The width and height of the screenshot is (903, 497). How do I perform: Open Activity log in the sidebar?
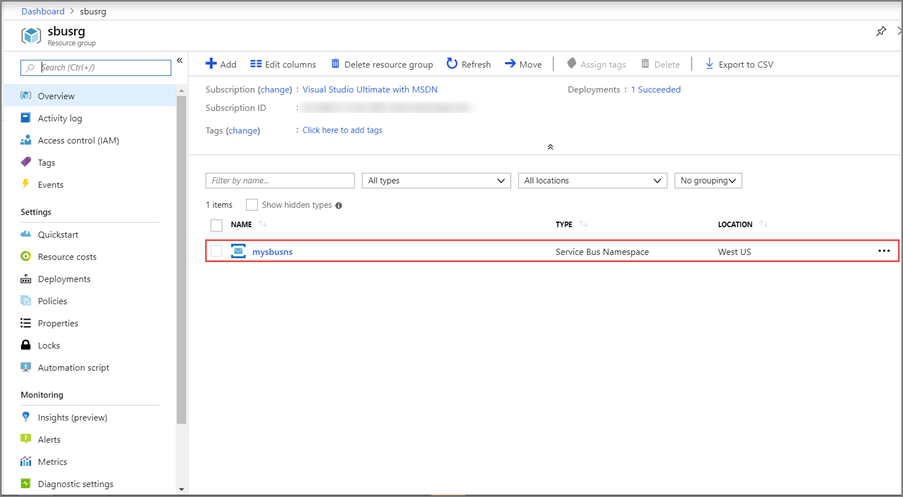pyautogui.click(x=60, y=118)
